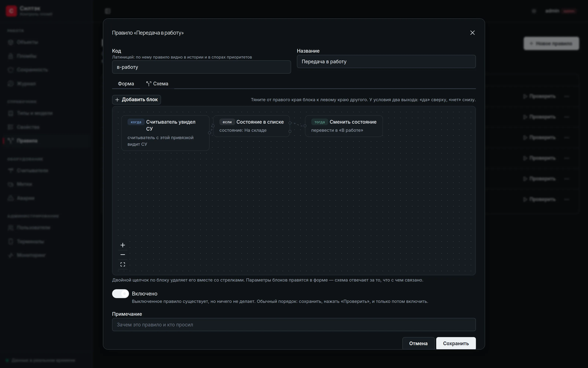Click into the «Название» text field
The image size is (588, 368).
tap(386, 61)
